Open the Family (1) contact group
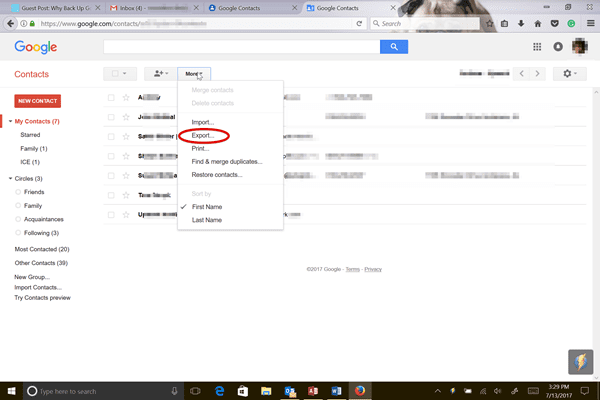This screenshot has height=400, width=600. click(x=34, y=149)
